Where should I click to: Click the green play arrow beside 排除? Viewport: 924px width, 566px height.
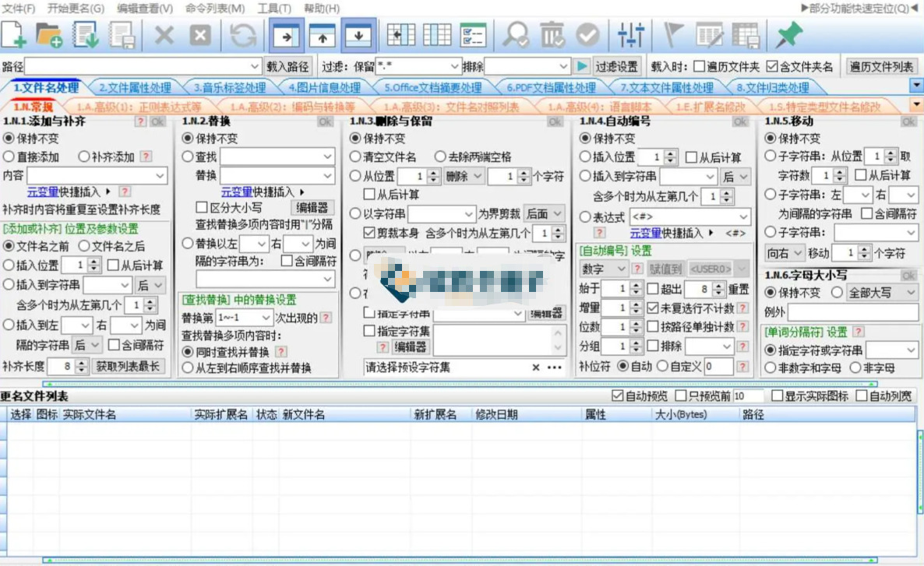[x=582, y=66]
